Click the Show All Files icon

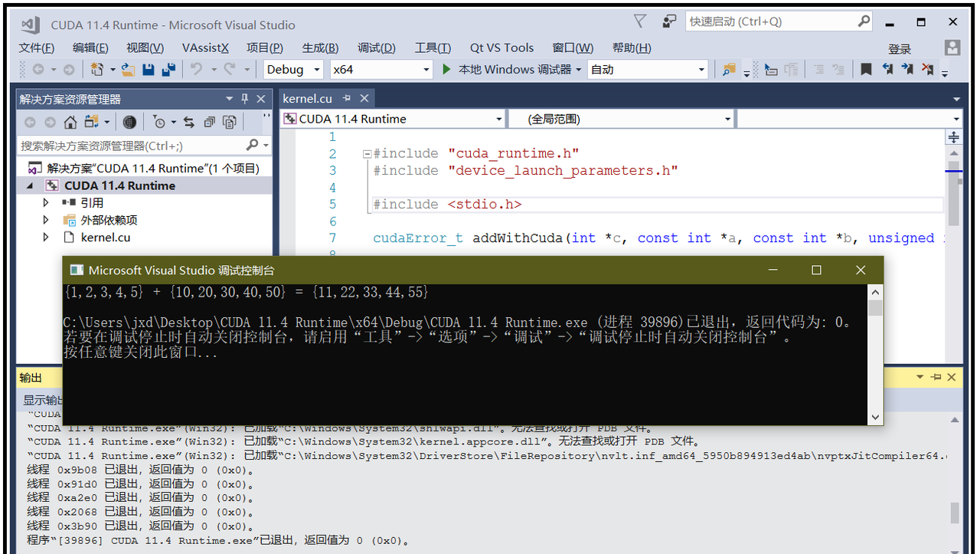point(229,123)
